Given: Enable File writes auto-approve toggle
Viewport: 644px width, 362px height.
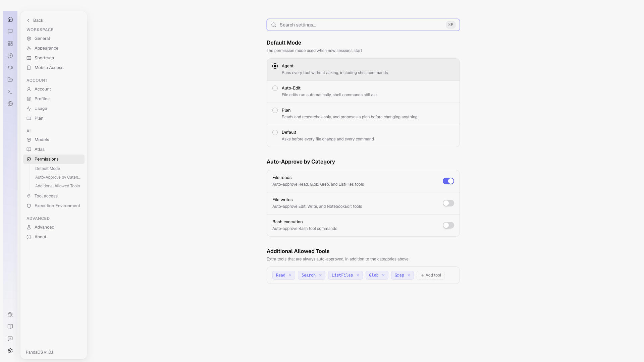Looking at the screenshot, I should coord(448,203).
